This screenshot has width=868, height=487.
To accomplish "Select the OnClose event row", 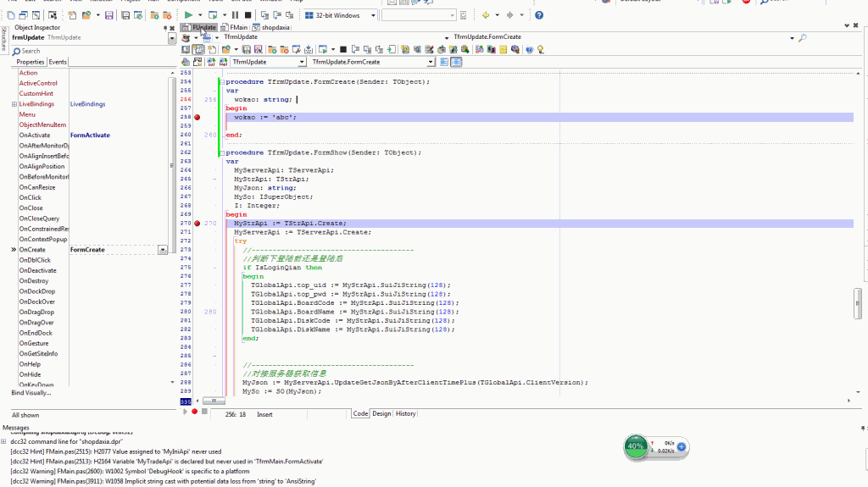I will click(94, 208).
